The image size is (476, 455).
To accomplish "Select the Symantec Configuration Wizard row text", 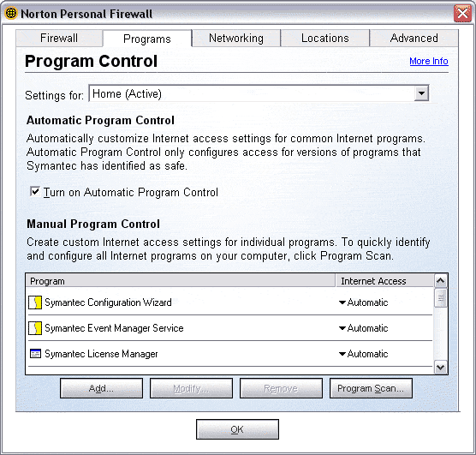I will click(108, 302).
